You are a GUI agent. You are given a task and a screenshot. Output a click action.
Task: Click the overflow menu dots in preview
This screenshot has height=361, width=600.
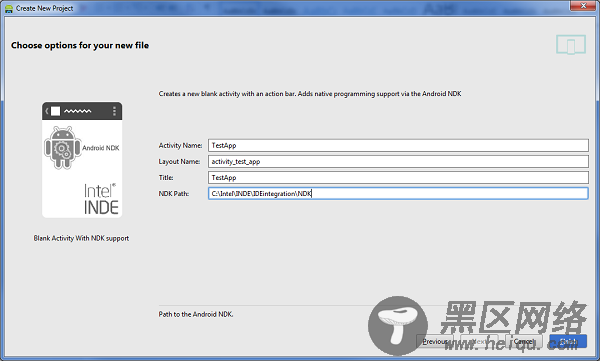(x=114, y=111)
